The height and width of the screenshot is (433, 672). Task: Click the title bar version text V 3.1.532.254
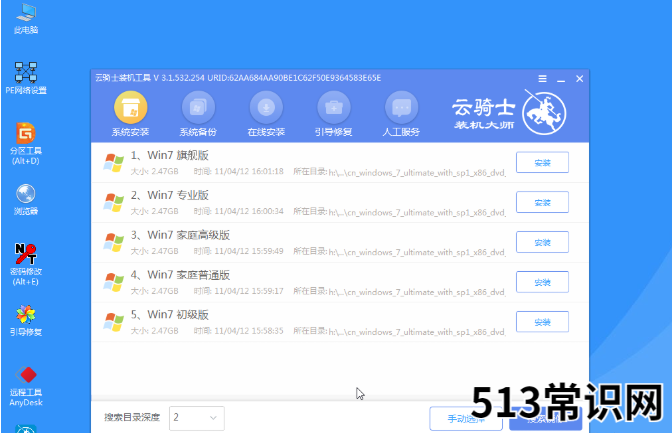(x=179, y=78)
